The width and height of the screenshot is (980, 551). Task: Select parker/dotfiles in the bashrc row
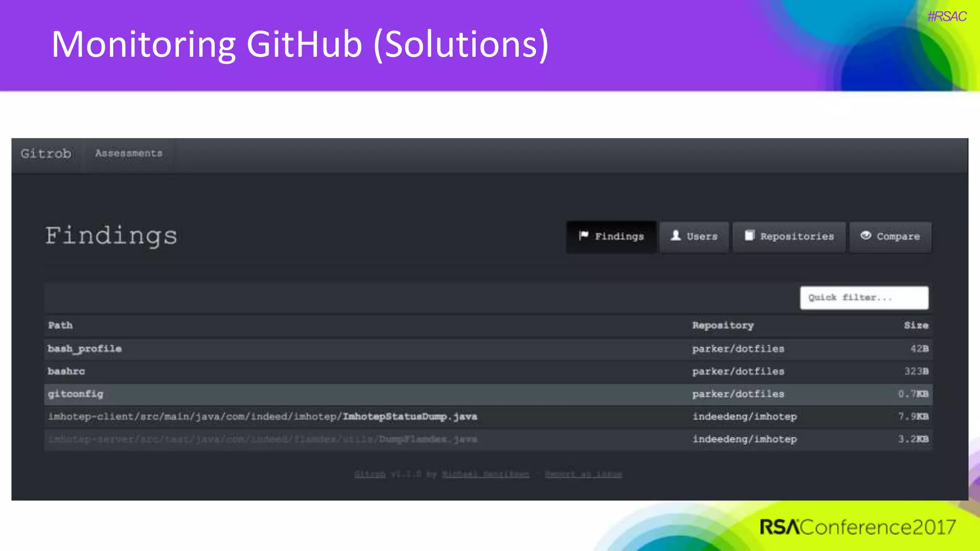coord(738,371)
